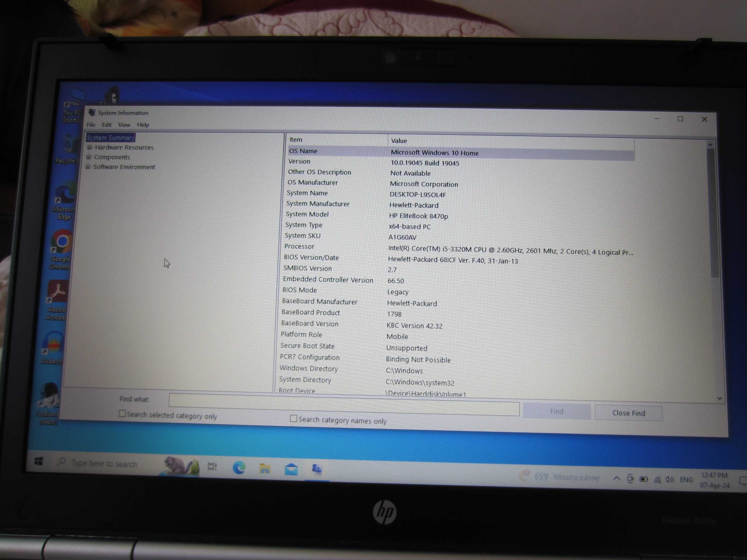Screen dimensions: 747x560
Task: Open the Help menu
Action: 144,124
